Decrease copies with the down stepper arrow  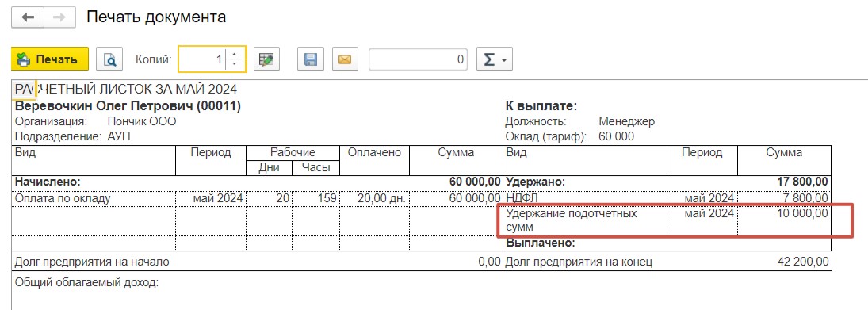click(x=236, y=65)
